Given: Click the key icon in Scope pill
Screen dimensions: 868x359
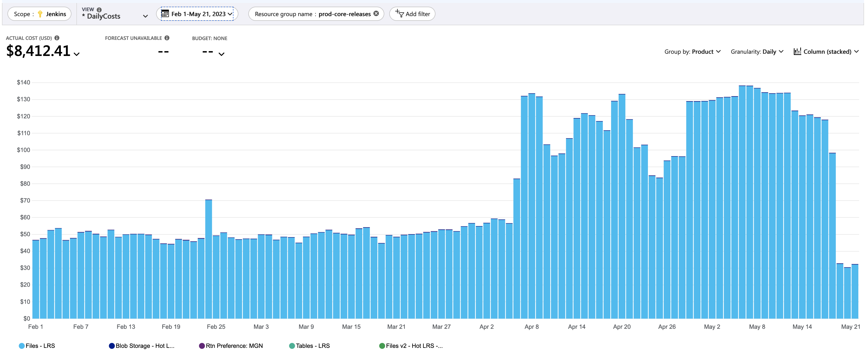Looking at the screenshot, I should point(40,14).
